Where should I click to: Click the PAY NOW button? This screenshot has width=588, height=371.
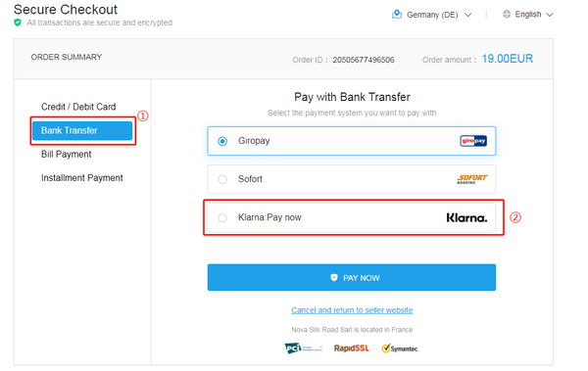pyautogui.click(x=352, y=277)
